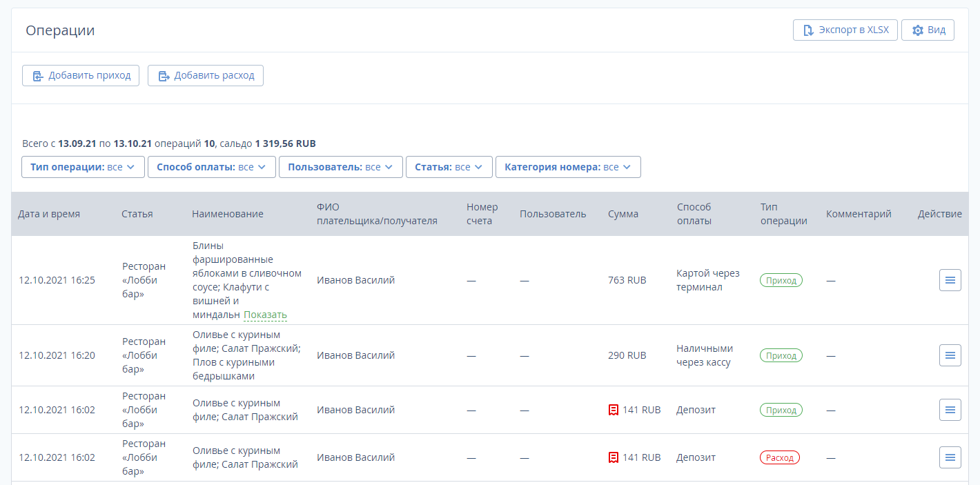
Task: Expand Тип операции filter dropdown
Action: click(83, 167)
